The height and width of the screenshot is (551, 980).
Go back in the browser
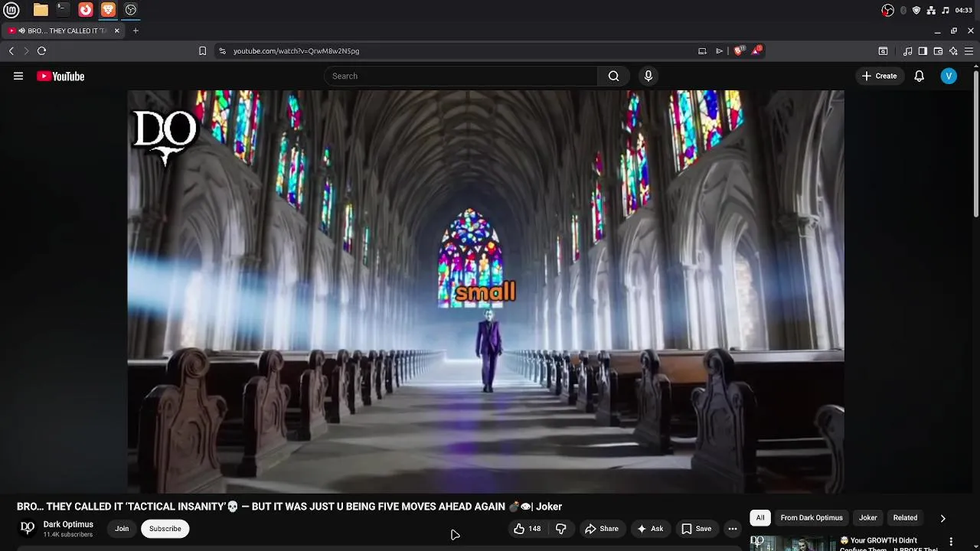click(x=11, y=51)
